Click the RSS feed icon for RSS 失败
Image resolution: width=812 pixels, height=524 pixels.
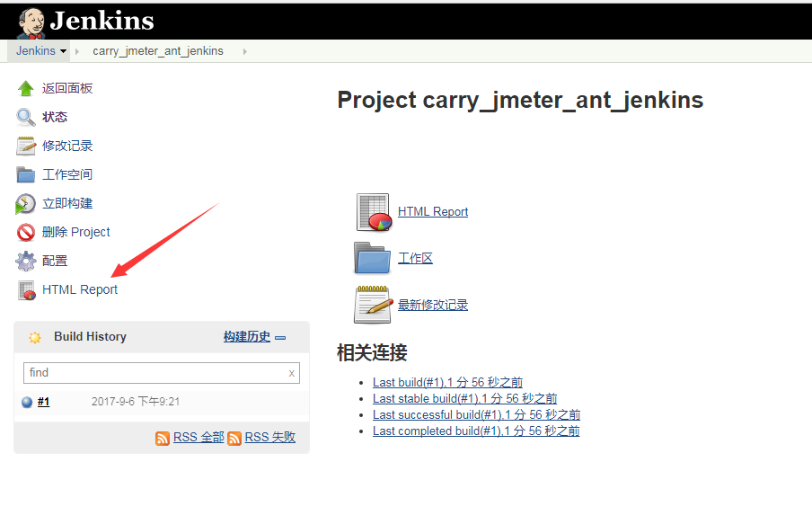point(234,439)
